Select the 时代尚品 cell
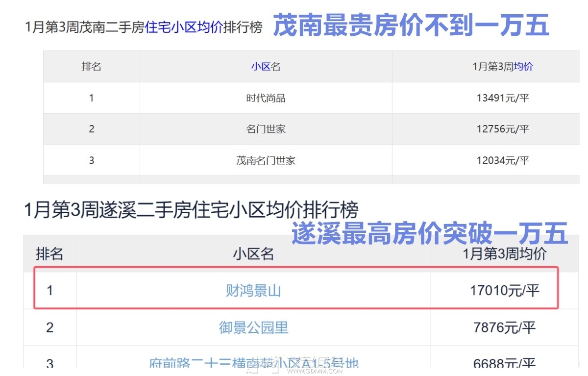The width and height of the screenshot is (588, 376). 266,98
